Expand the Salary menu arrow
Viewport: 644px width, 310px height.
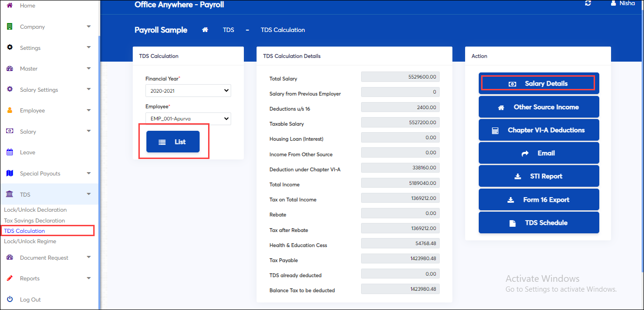89,131
